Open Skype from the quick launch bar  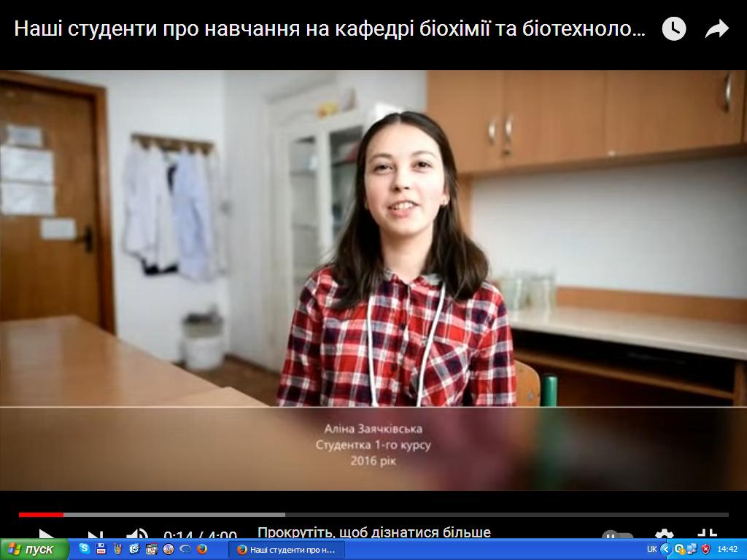85,549
